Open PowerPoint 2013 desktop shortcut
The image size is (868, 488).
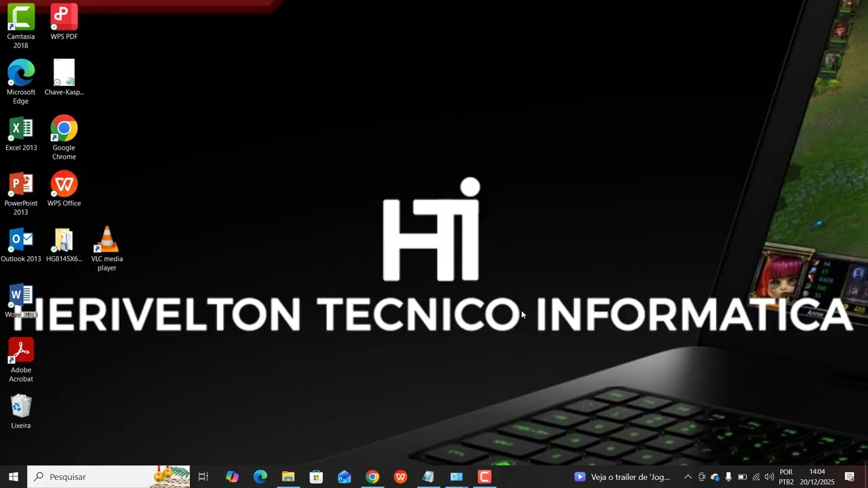pos(21,193)
